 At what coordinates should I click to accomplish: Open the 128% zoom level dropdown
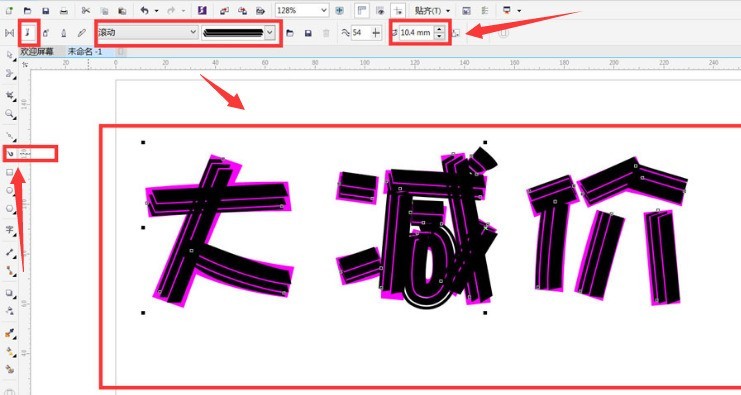click(324, 10)
